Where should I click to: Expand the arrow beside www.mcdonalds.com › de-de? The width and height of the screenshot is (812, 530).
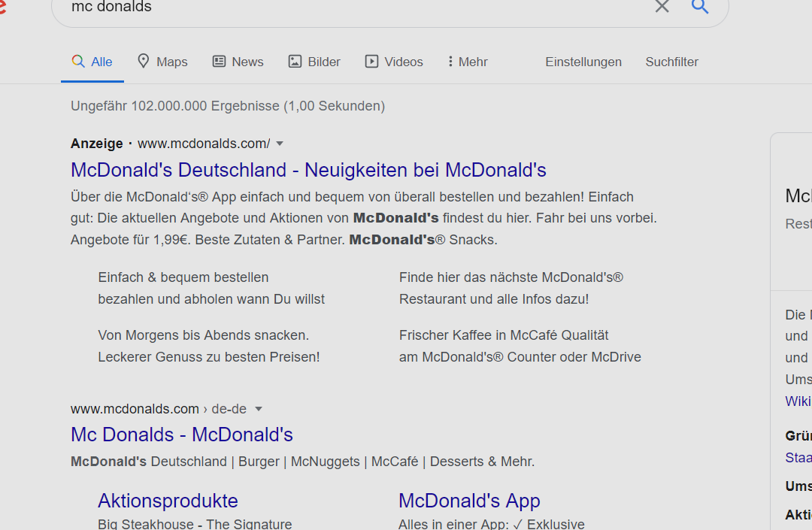click(259, 409)
